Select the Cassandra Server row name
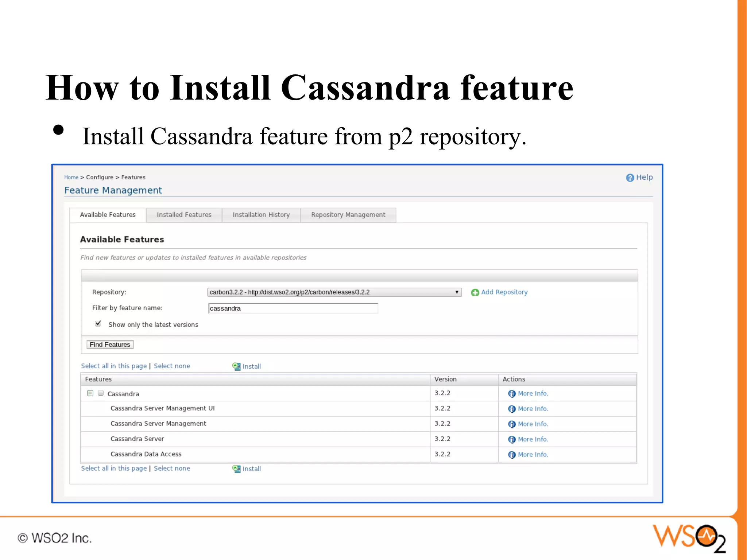This screenshot has height=560, width=747. click(137, 439)
